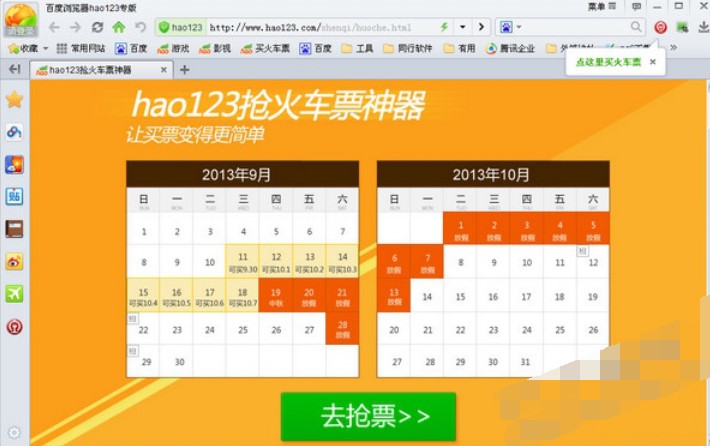
Task: Open the 买火车票 bookmark
Action: pyautogui.click(x=265, y=48)
